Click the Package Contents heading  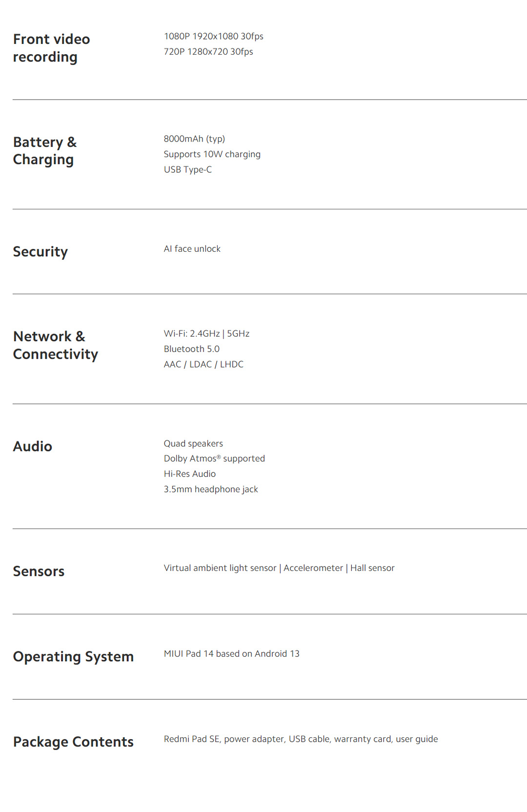point(73,742)
